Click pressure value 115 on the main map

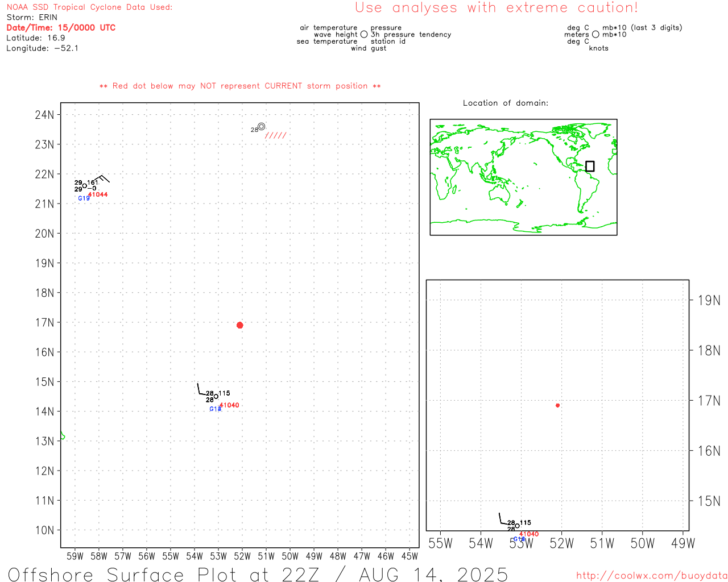click(x=224, y=393)
